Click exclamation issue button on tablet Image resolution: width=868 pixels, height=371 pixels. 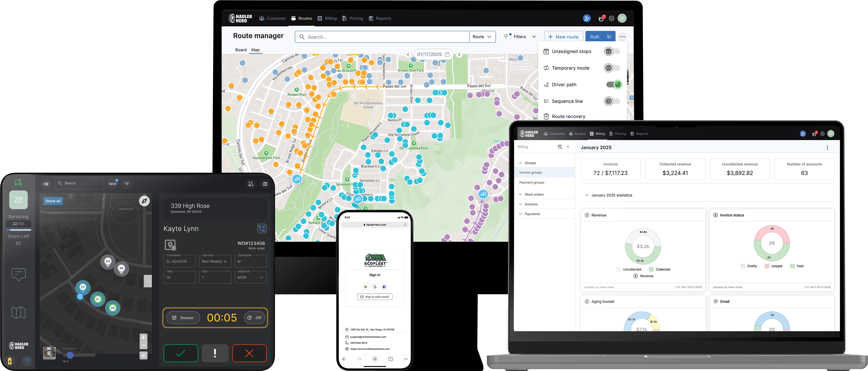(215, 353)
